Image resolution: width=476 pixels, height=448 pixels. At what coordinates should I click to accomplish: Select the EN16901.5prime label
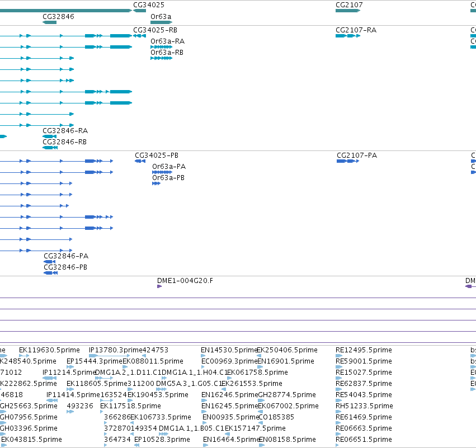point(286,361)
